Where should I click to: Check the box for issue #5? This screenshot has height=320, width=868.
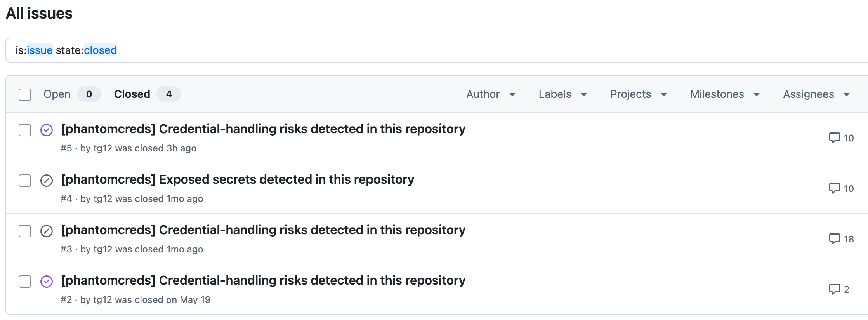(25, 130)
